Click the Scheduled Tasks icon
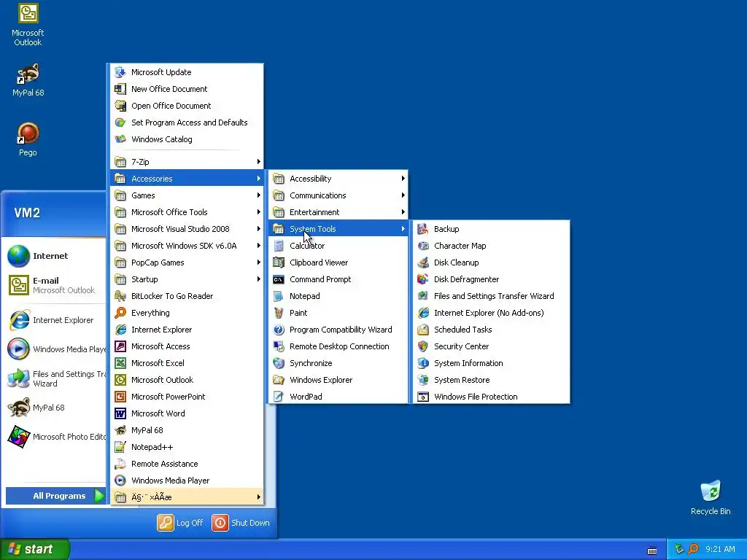The width and height of the screenshot is (747, 560). pos(422,330)
